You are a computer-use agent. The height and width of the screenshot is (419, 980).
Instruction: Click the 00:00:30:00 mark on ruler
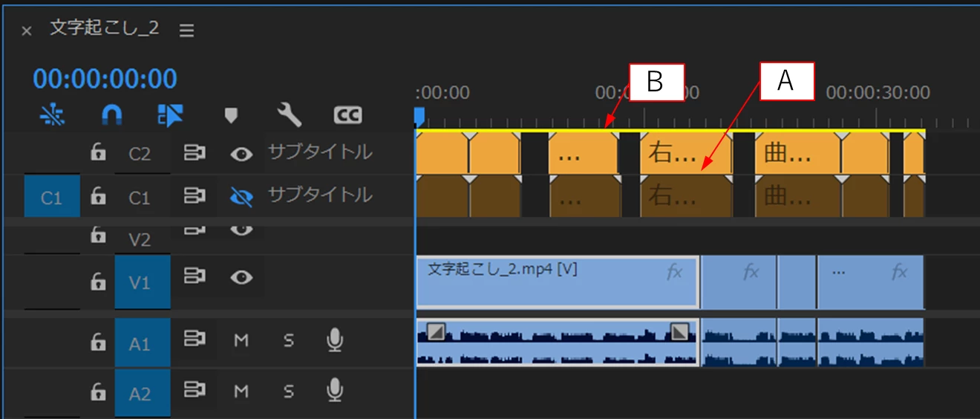pos(878,92)
